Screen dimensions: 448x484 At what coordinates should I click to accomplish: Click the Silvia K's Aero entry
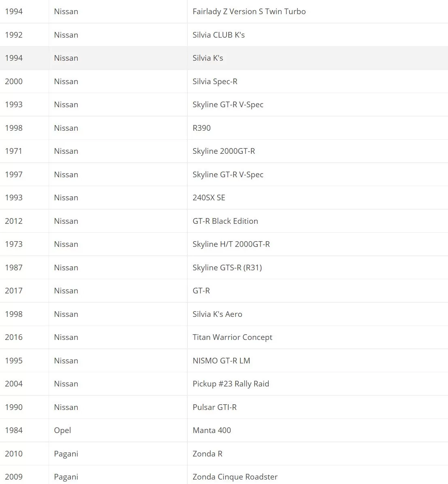coord(217,314)
